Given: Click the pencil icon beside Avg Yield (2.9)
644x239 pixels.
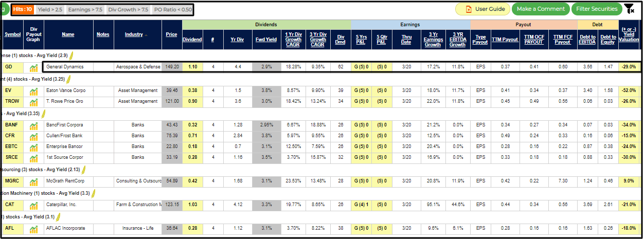Looking at the screenshot, I should tap(73, 55).
